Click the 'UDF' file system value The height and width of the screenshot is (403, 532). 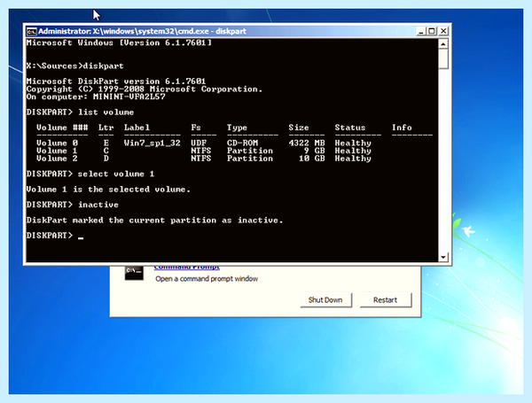pyautogui.click(x=199, y=143)
